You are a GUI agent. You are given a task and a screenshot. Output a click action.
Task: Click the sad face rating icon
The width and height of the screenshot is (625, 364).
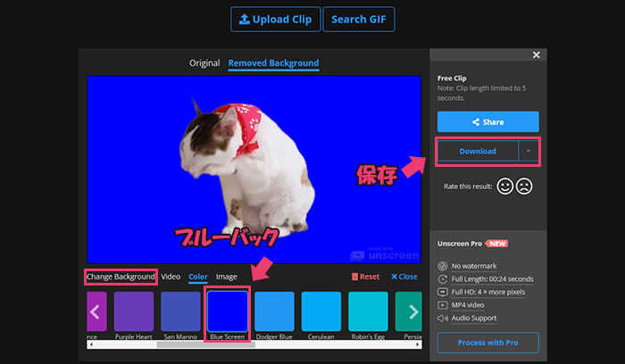524,187
